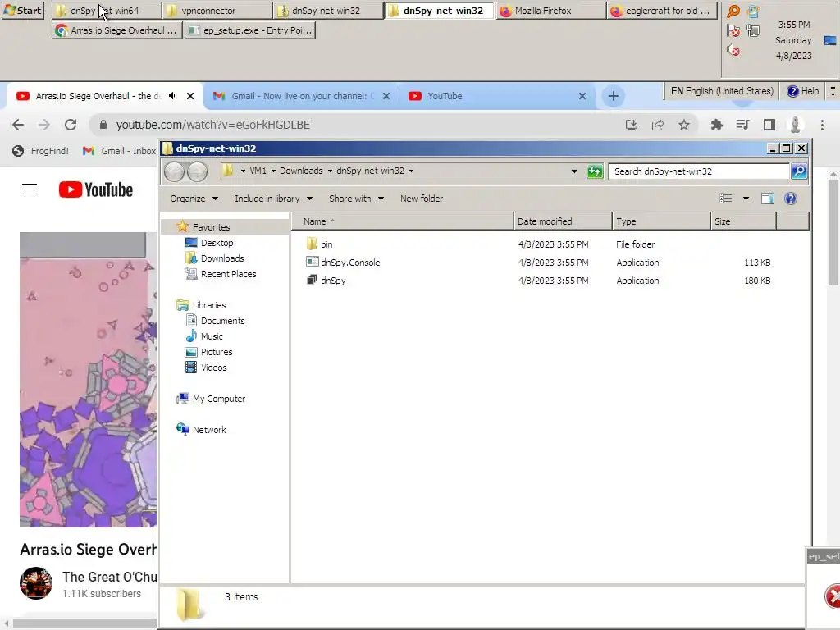Click Chrome share page icon
Screen dimensions: 840x630
coord(658,125)
